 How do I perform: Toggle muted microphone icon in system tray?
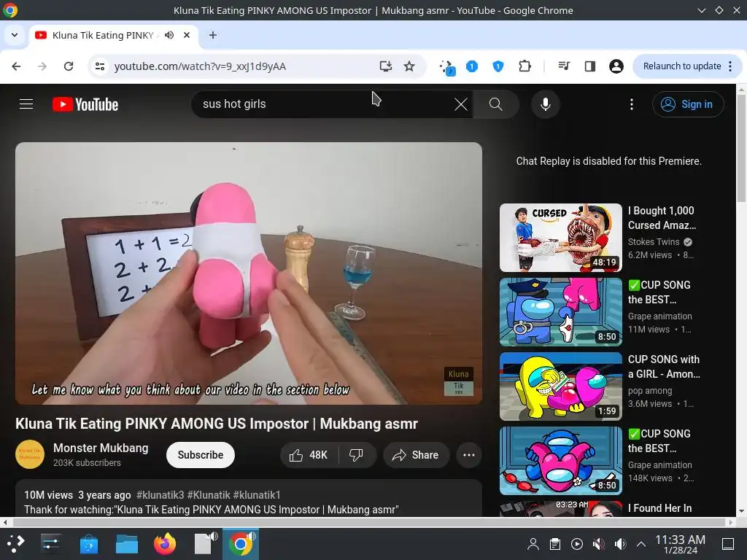[x=599, y=544]
